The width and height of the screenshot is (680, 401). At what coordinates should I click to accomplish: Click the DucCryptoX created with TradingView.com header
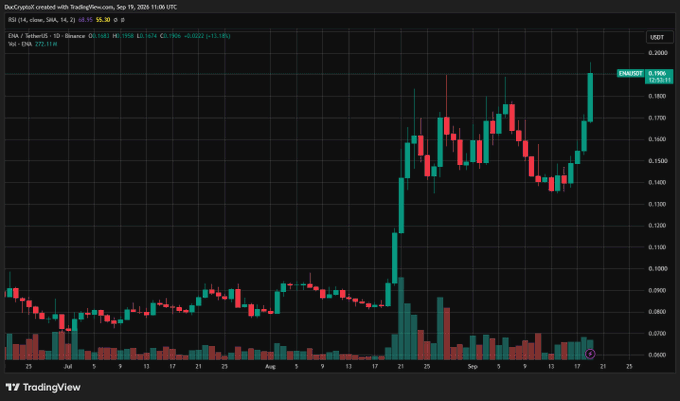[90, 7]
